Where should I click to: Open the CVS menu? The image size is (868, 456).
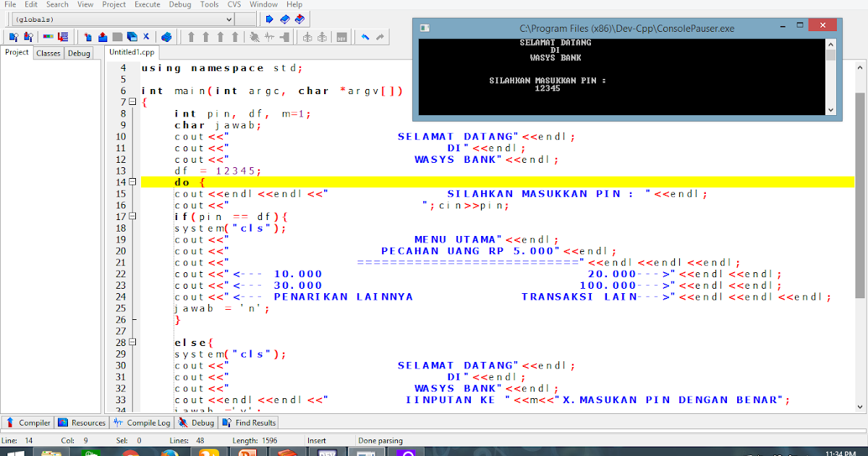click(x=234, y=4)
